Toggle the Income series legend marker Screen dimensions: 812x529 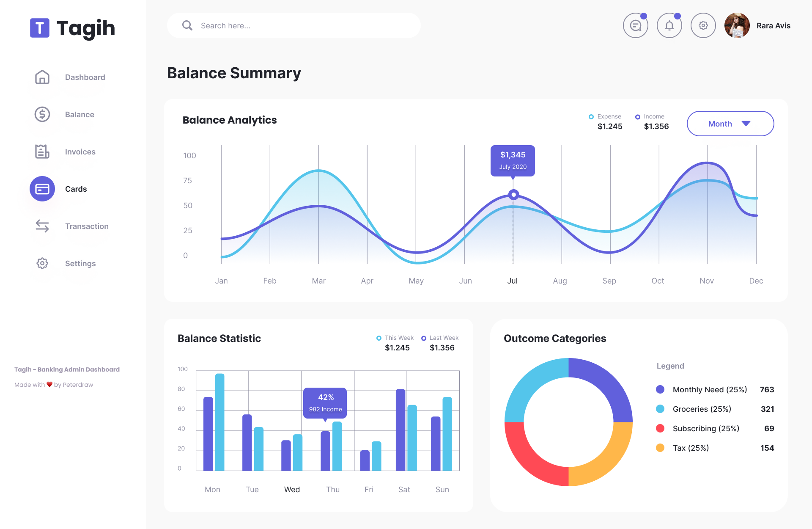coord(637,117)
